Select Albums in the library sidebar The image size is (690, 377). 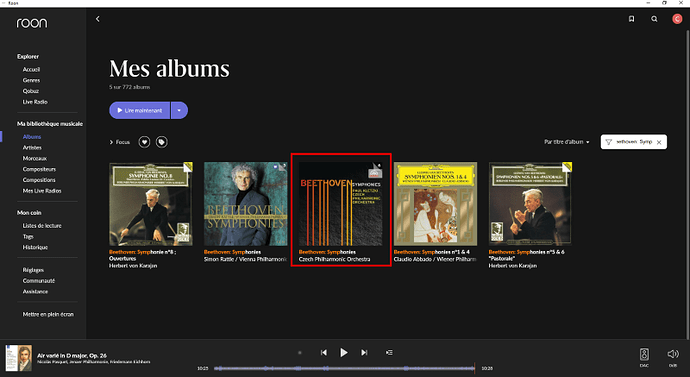pos(32,137)
